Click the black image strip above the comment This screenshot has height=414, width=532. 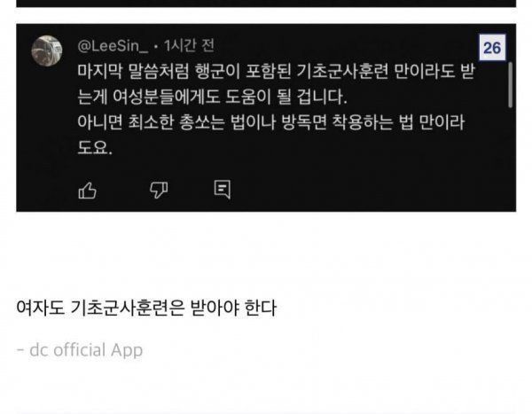tap(266, 4)
